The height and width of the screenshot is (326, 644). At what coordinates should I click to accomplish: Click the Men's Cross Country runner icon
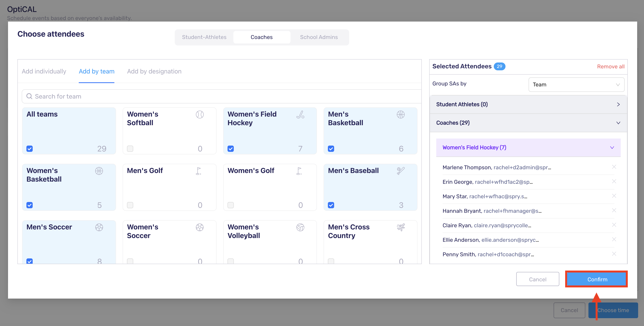click(400, 227)
